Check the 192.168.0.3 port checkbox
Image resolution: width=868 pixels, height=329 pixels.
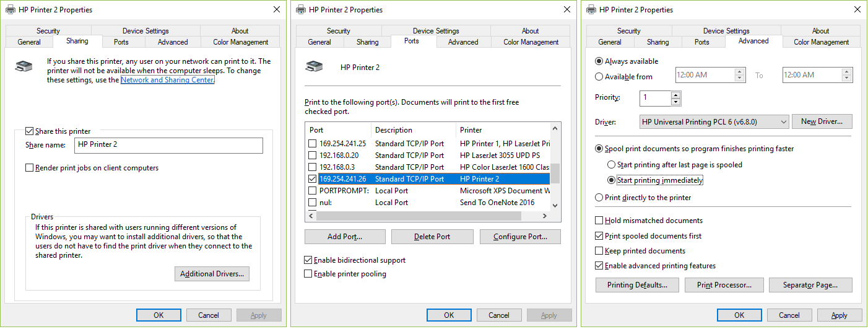[313, 167]
